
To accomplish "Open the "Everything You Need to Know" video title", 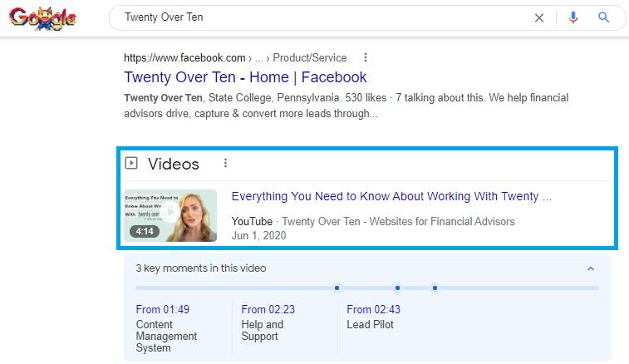I will click(x=391, y=197).
